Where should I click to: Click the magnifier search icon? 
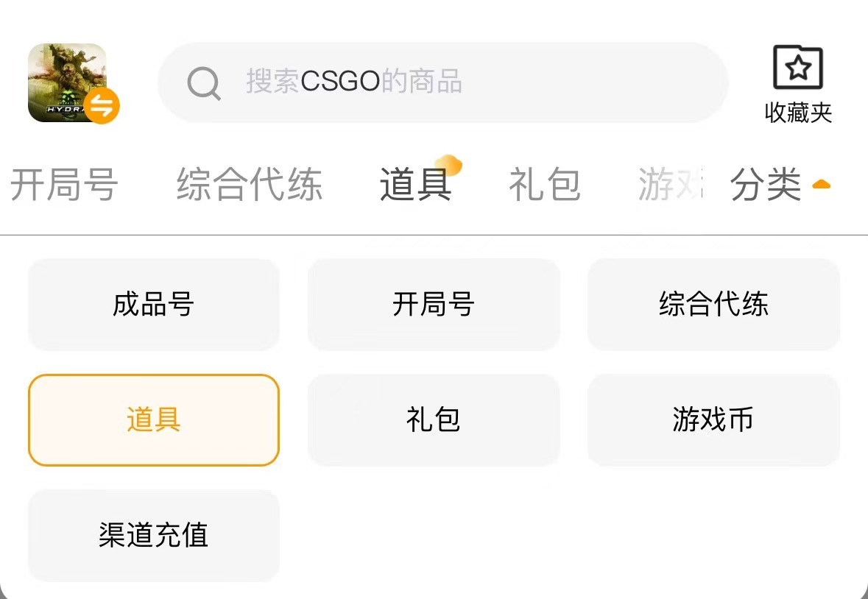click(x=204, y=83)
